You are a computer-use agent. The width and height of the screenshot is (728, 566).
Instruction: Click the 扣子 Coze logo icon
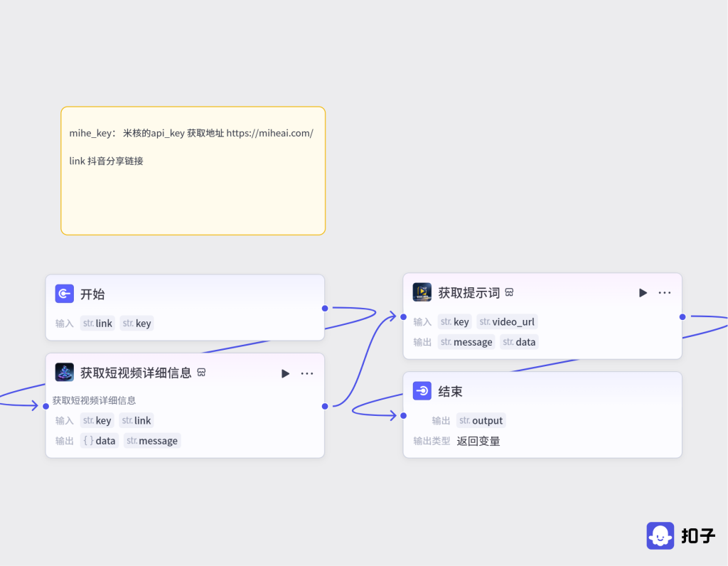click(x=660, y=535)
